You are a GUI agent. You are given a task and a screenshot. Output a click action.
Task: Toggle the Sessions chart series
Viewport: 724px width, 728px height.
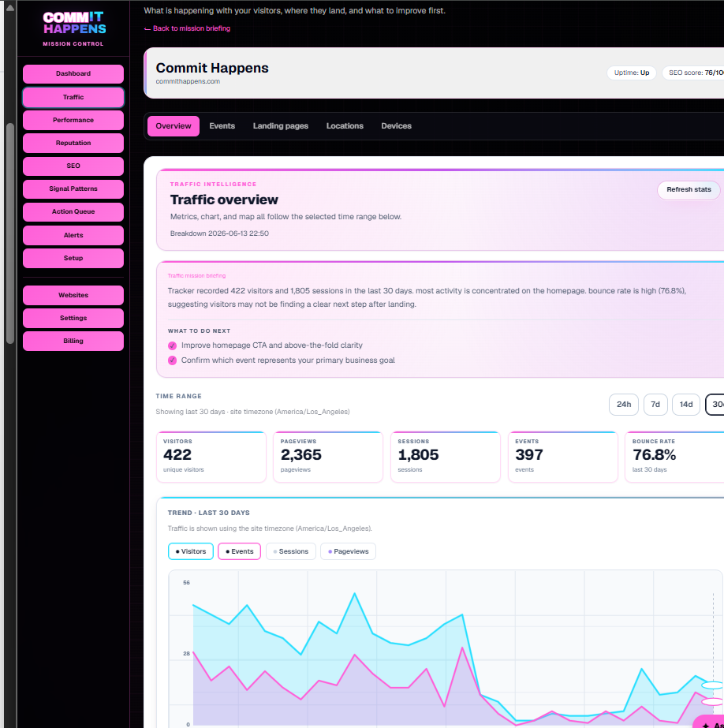290,551
